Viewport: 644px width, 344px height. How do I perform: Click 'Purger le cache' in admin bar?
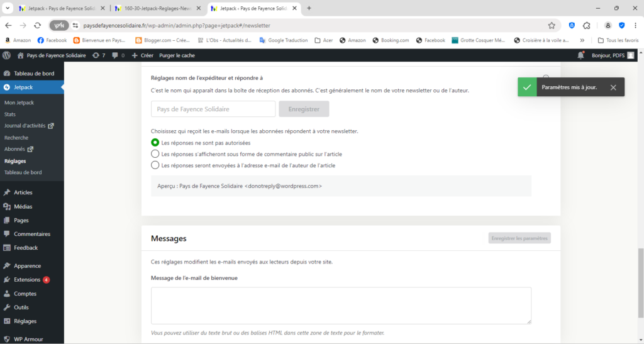(178, 55)
